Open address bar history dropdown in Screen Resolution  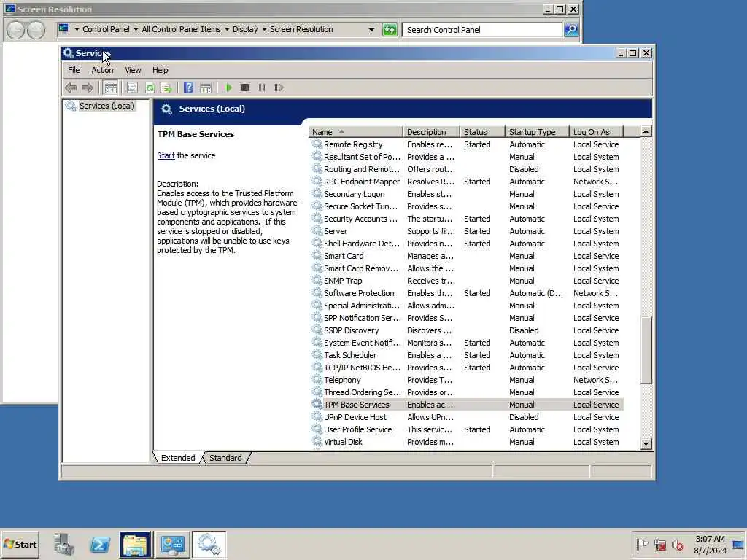tap(371, 29)
